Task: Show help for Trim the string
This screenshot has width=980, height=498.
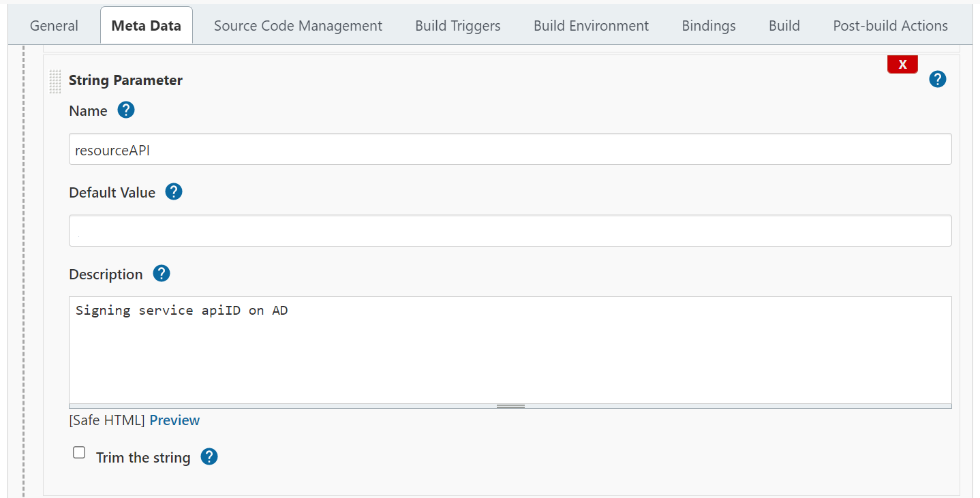Action: 209,457
